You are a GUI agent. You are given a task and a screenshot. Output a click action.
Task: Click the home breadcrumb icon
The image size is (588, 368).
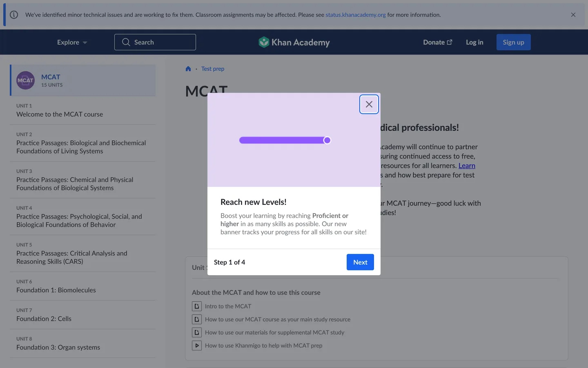(x=188, y=69)
